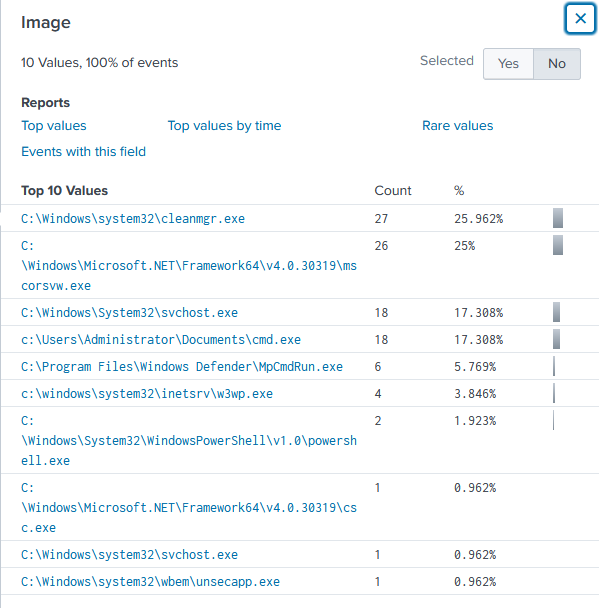This screenshot has height=608, width=601.
Task: Show Events with this field
Action: pyautogui.click(x=83, y=152)
